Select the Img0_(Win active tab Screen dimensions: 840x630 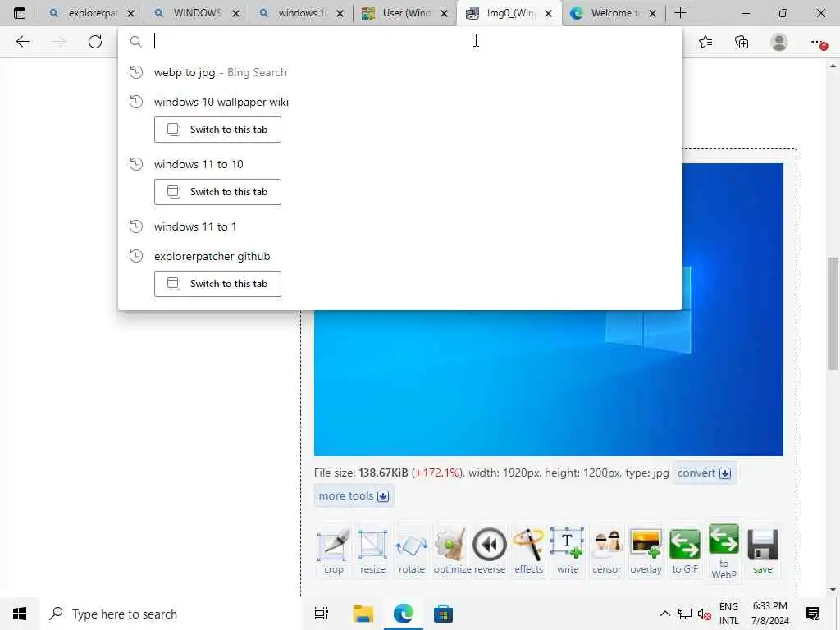click(510, 13)
